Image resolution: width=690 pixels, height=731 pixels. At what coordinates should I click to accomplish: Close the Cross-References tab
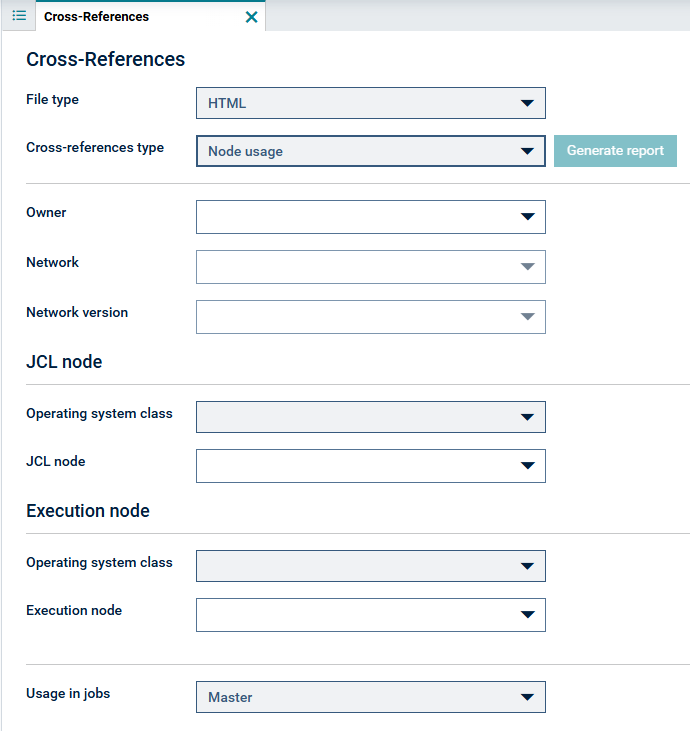pos(251,17)
